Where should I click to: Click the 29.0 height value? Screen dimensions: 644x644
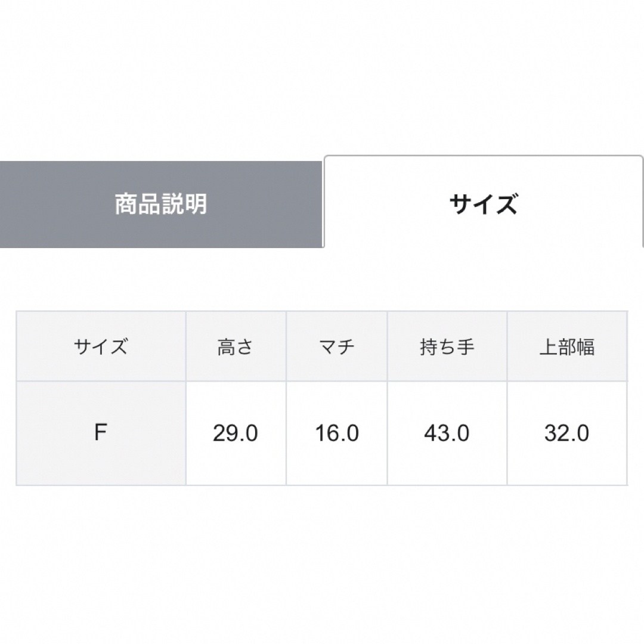pos(236,434)
